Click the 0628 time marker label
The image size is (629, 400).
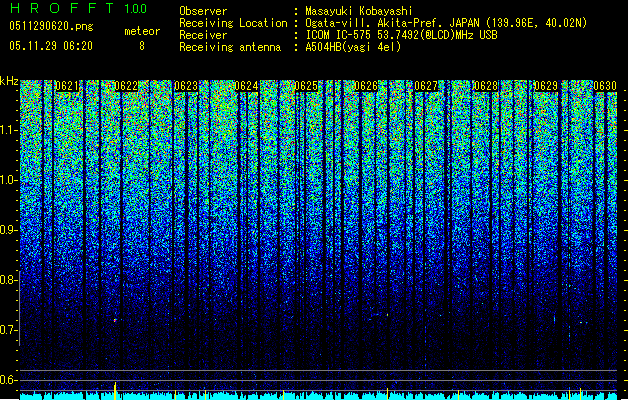(x=486, y=86)
